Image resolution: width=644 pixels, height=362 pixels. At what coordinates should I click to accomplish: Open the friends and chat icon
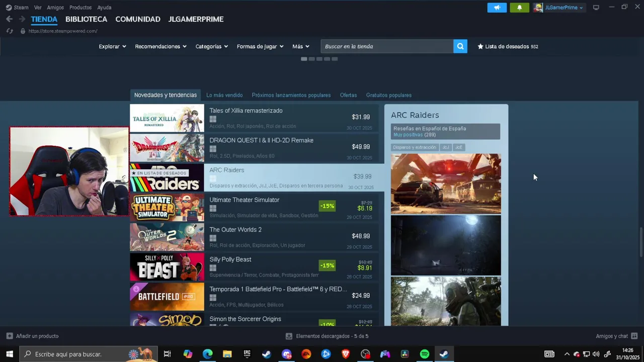pyautogui.click(x=634, y=336)
